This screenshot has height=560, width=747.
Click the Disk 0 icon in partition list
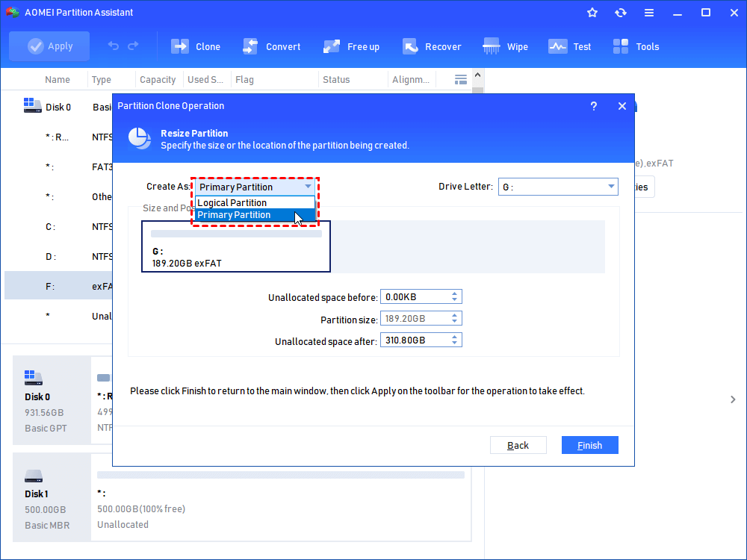[x=32, y=106]
